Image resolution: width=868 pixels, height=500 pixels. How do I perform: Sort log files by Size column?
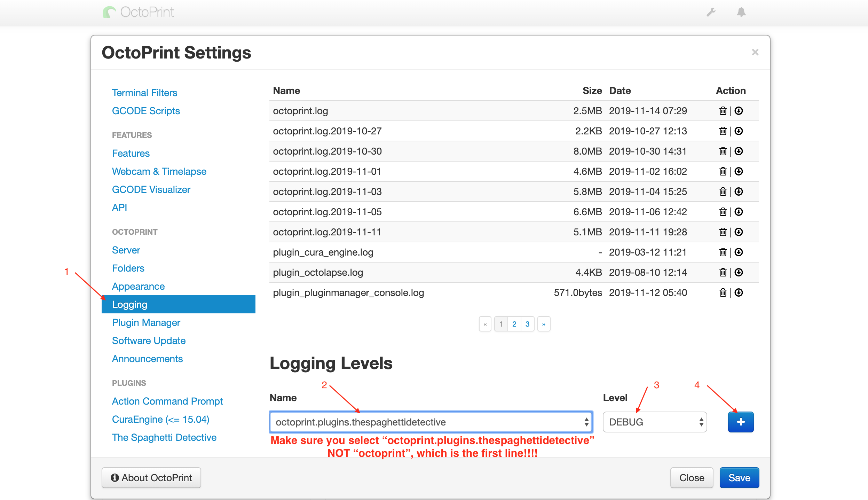coord(592,91)
